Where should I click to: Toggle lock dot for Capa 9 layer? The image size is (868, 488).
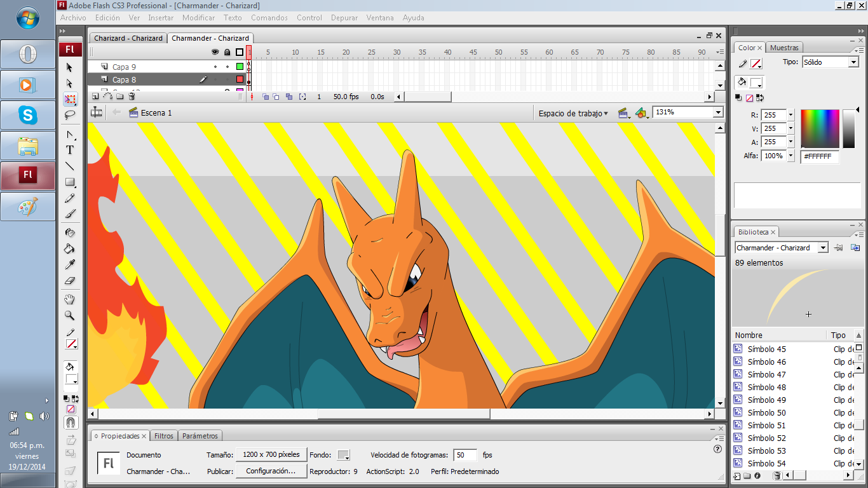point(227,67)
